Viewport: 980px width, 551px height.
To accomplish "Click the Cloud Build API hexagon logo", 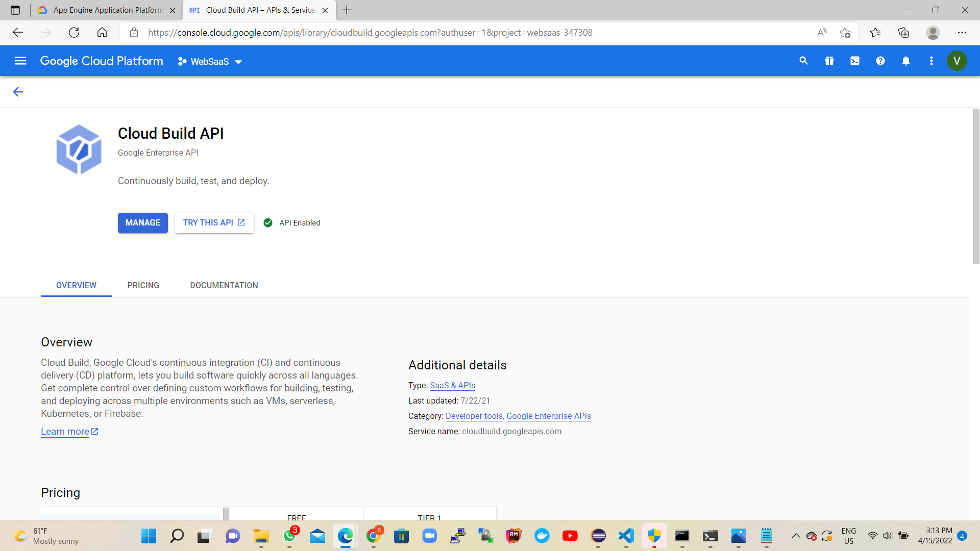I will click(x=79, y=149).
